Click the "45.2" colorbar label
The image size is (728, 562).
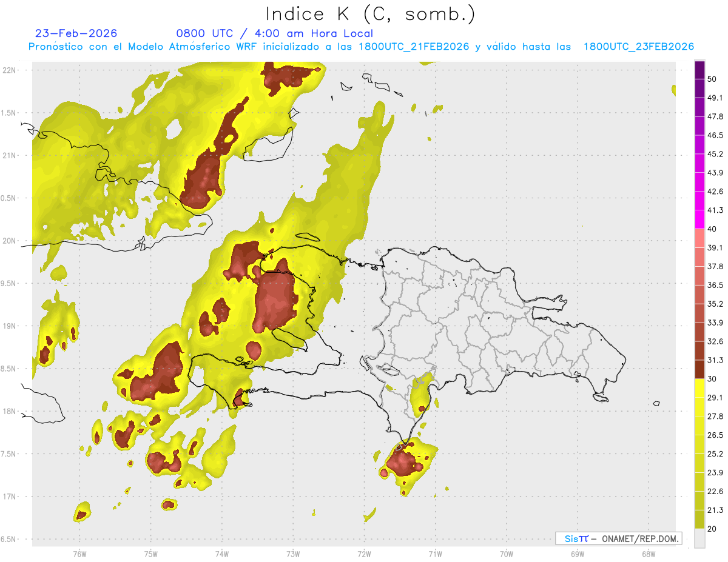click(715, 154)
